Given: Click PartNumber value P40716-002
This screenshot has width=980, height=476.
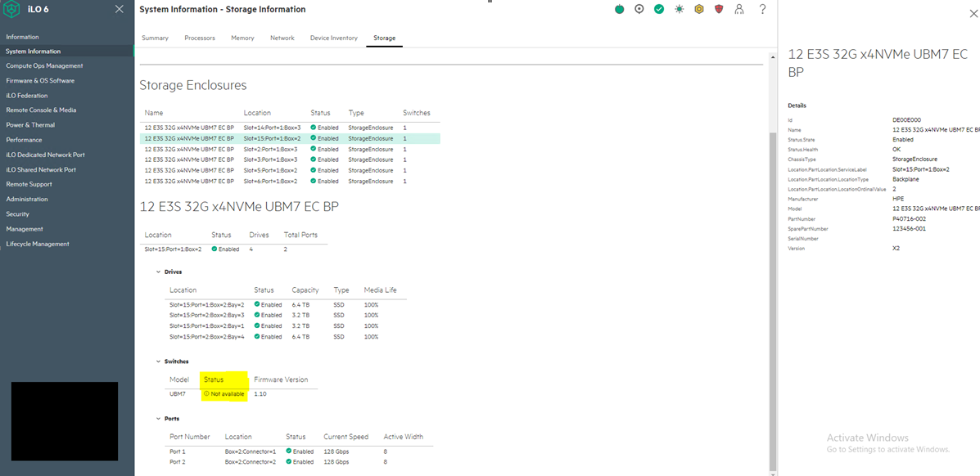Looking at the screenshot, I should coord(910,219).
